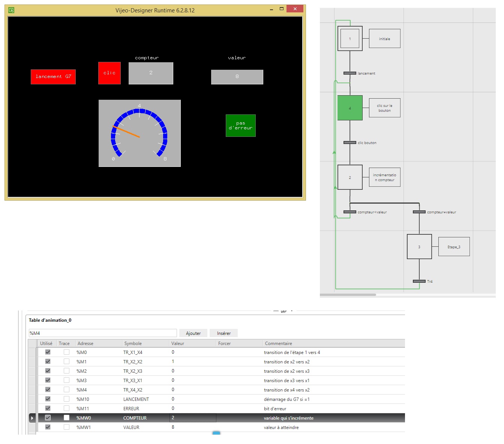Click the blue gauge dial
Screen dimensions: 504x444
click(139, 133)
